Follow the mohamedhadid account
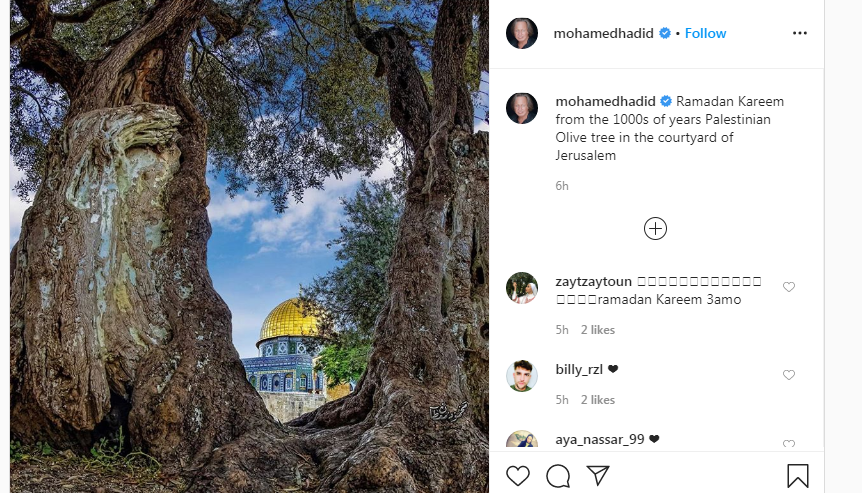862x493 pixels. coord(705,34)
